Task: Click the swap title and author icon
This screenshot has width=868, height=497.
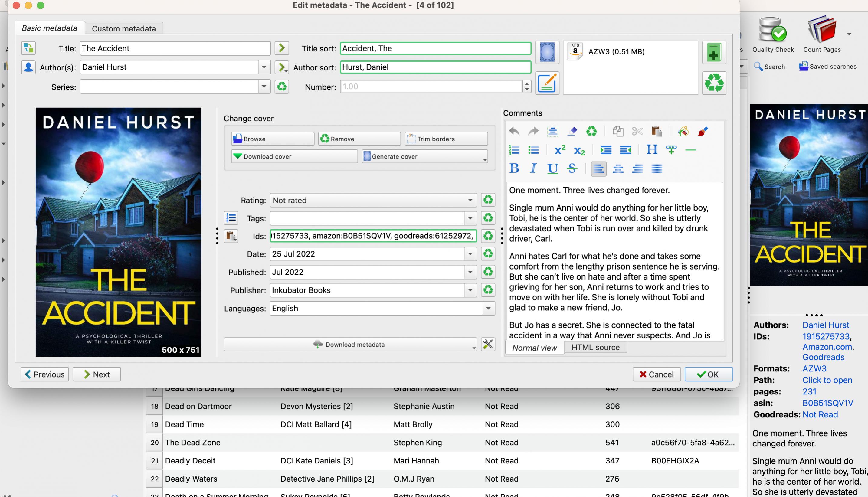Action: [x=28, y=48]
